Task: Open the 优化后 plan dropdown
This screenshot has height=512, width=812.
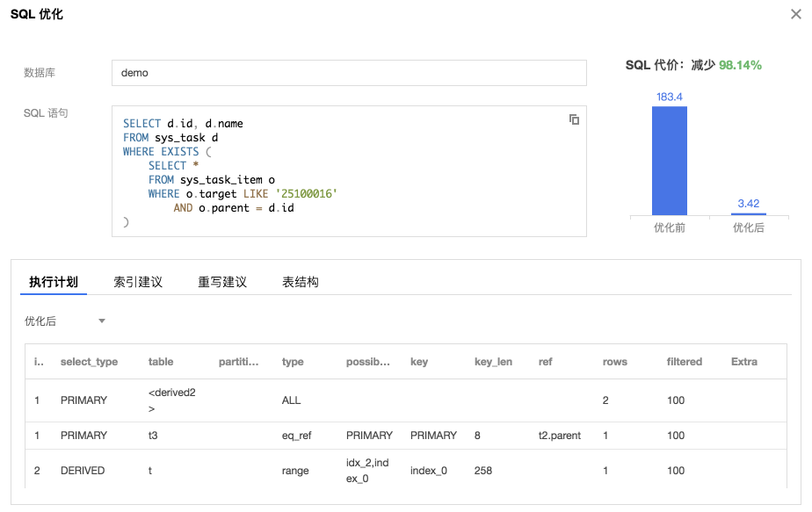Action: coord(65,321)
